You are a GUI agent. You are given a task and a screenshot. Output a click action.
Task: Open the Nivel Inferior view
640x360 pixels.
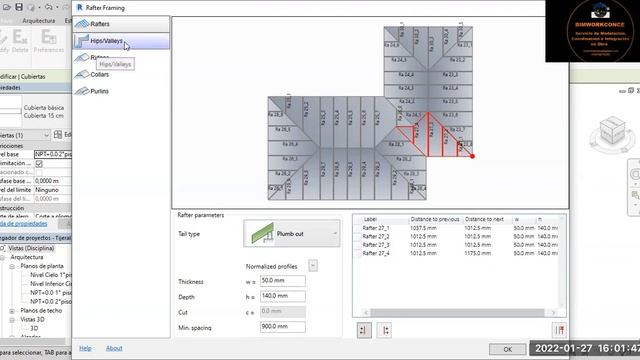51,284
